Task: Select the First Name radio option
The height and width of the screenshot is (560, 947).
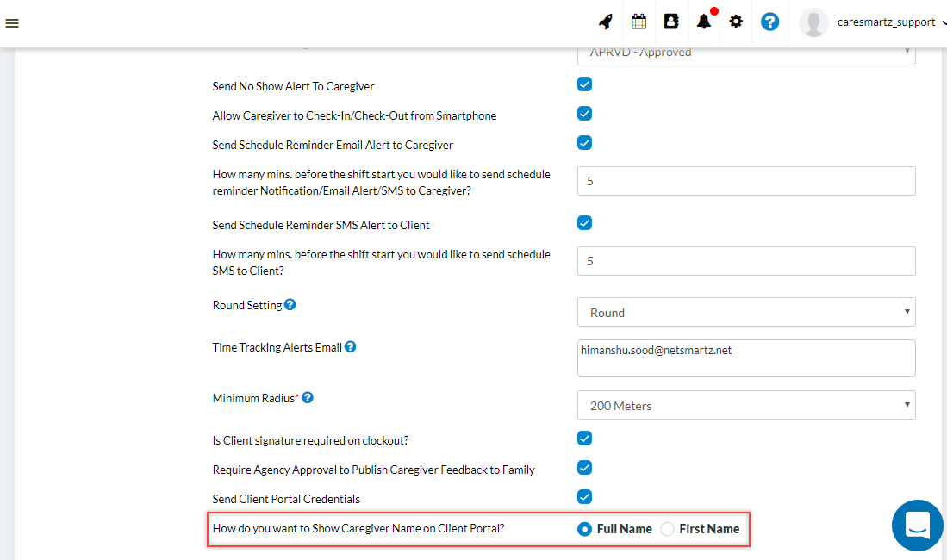Action: click(x=667, y=529)
